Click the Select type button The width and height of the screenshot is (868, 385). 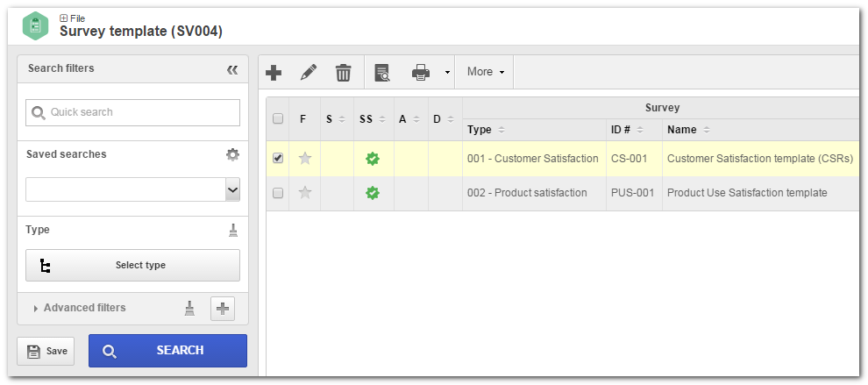pyautogui.click(x=133, y=266)
